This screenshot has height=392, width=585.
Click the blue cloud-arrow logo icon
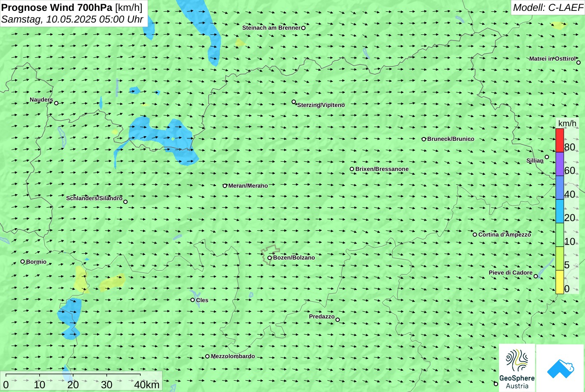(x=560, y=369)
